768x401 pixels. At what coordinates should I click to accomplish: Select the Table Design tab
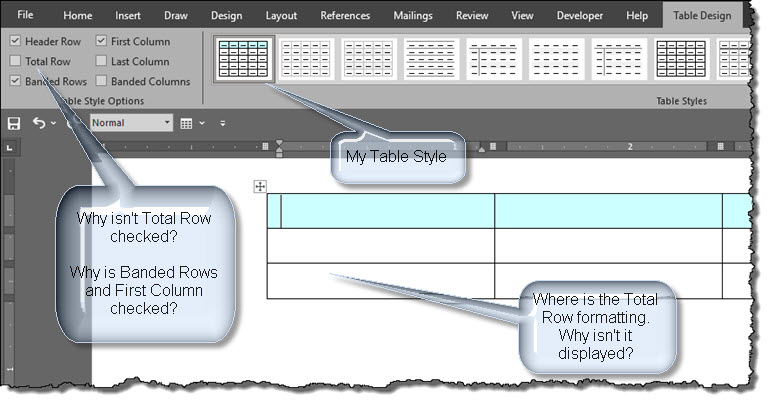coord(702,15)
